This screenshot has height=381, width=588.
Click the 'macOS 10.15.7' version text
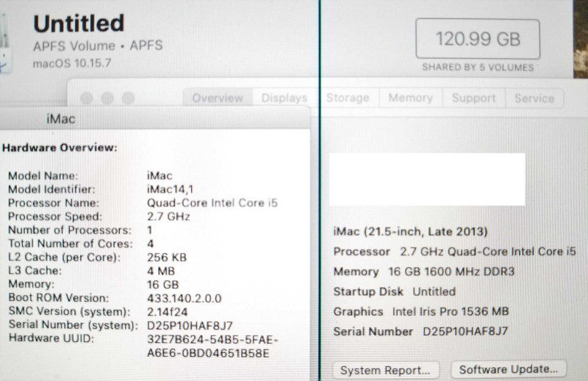72,63
